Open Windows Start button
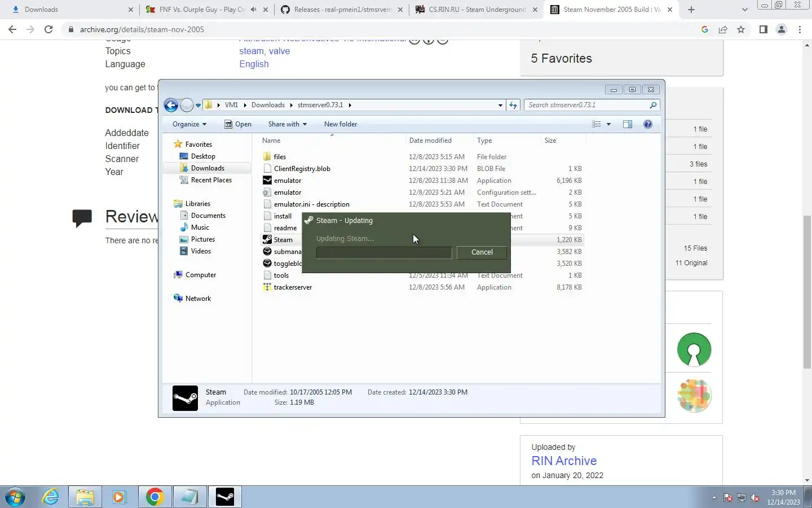Screen dimensions: 812x508 pyautogui.click(x=15, y=497)
